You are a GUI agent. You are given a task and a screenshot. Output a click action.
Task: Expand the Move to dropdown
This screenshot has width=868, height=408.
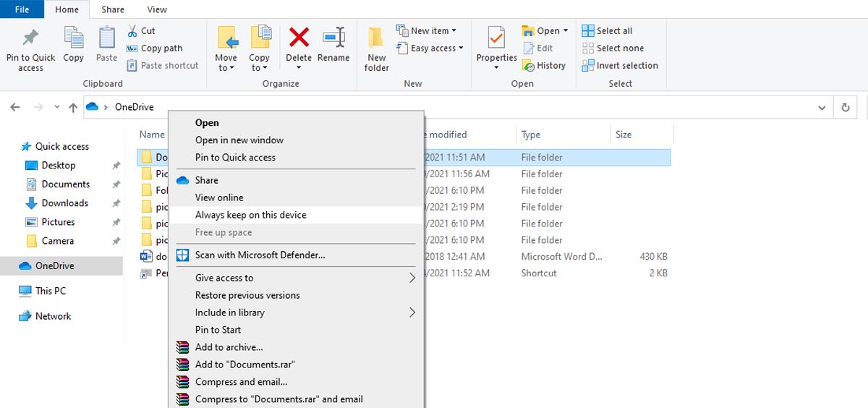click(226, 68)
